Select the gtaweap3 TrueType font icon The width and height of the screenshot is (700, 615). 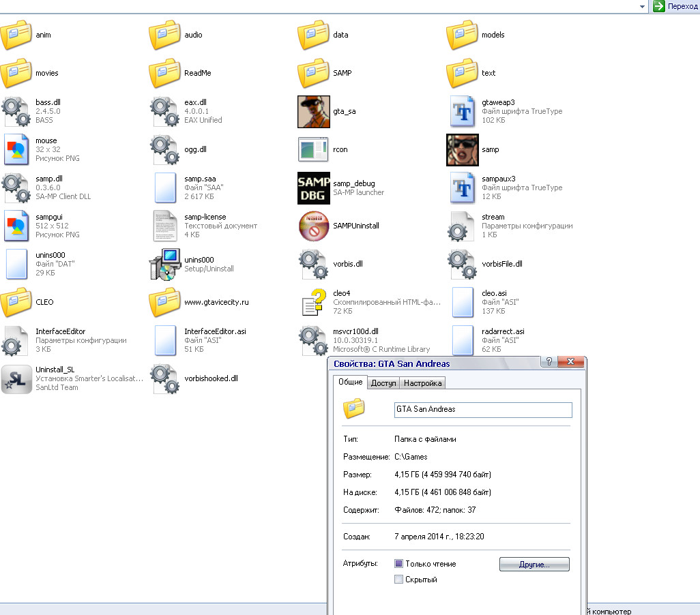[462, 111]
